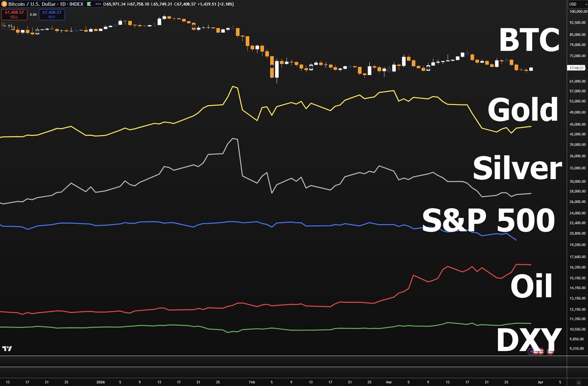Click the large white Bitcoin candle in early February
588x386 pixels.
click(277, 69)
